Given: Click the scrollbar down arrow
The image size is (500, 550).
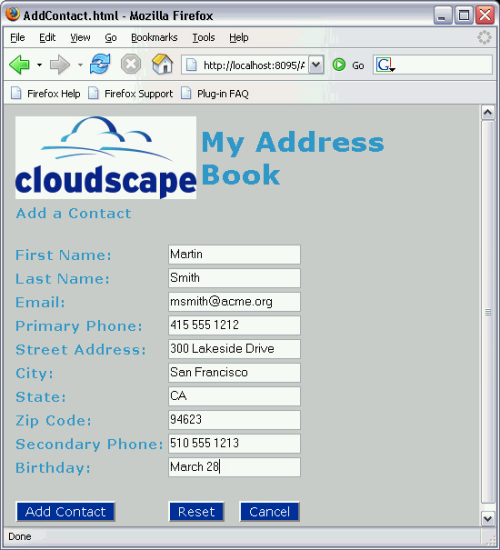Looking at the screenshot, I should (x=488, y=518).
